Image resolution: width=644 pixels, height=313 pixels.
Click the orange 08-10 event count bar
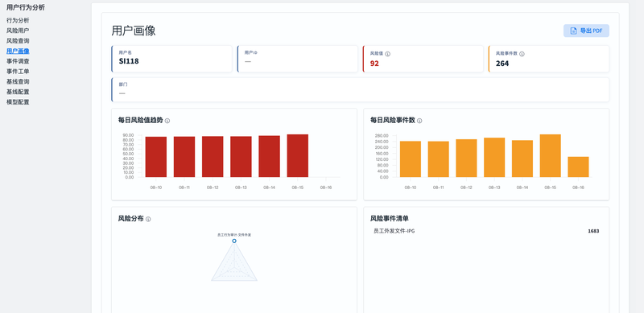411,159
